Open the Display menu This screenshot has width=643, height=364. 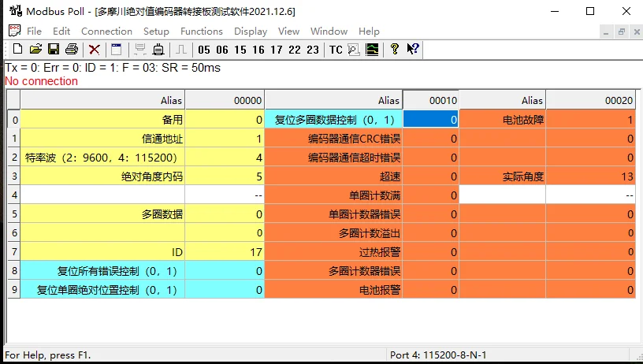pos(251,32)
